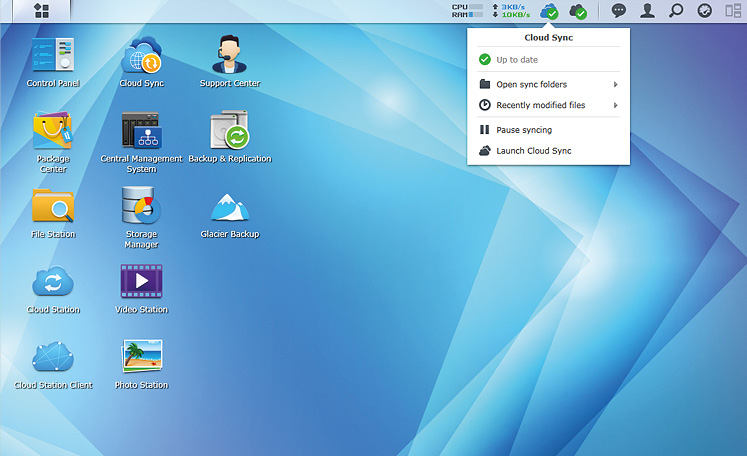Image resolution: width=747 pixels, height=456 pixels.
Task: Click the search magnifier in taskbar
Action: (676, 11)
